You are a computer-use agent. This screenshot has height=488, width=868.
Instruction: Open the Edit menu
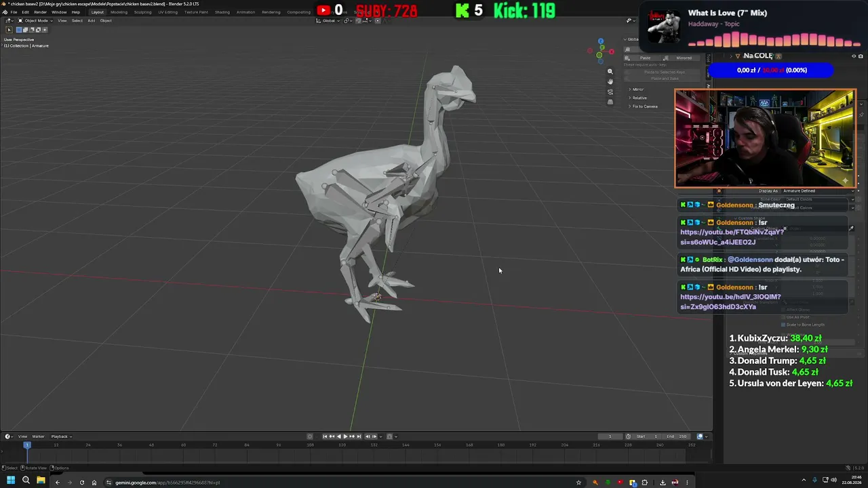coord(25,12)
